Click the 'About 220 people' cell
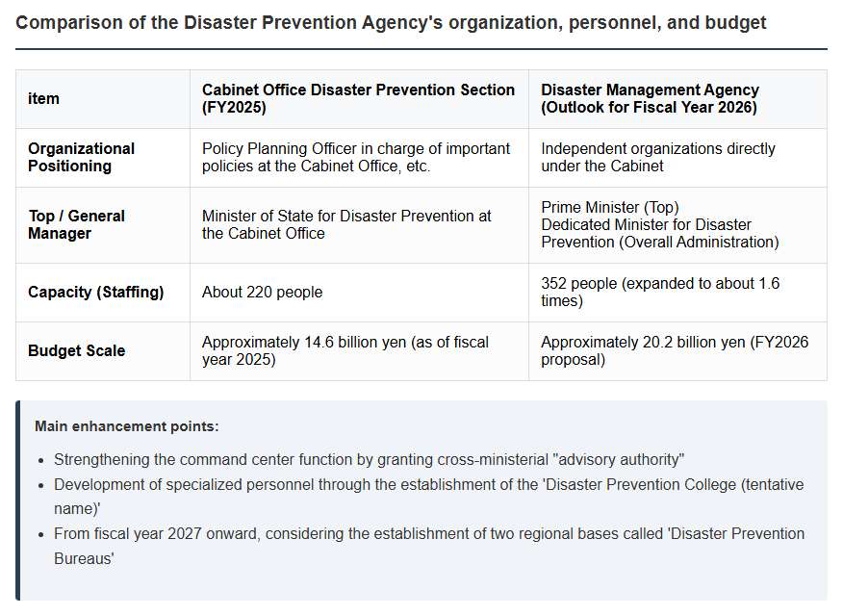 click(x=359, y=293)
